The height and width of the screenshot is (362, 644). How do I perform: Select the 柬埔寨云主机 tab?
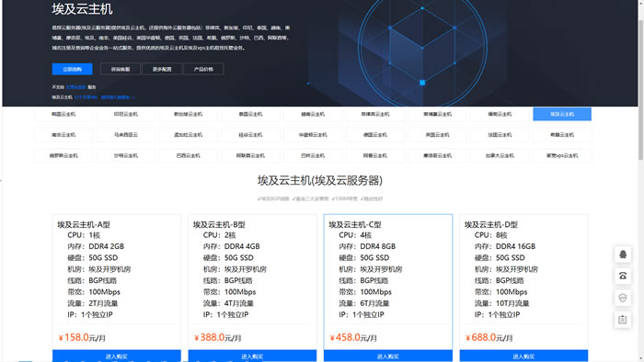point(437,114)
